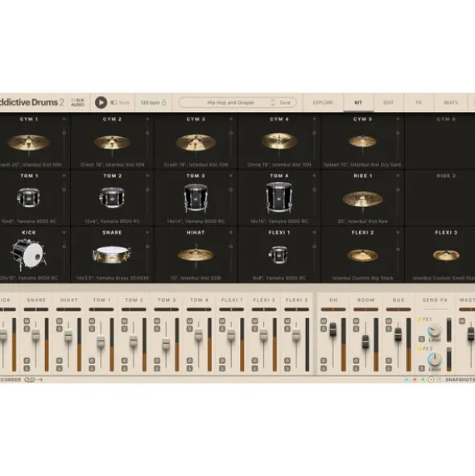Select the blue snapshot dot
475x476 pixels.
click(x=407, y=379)
